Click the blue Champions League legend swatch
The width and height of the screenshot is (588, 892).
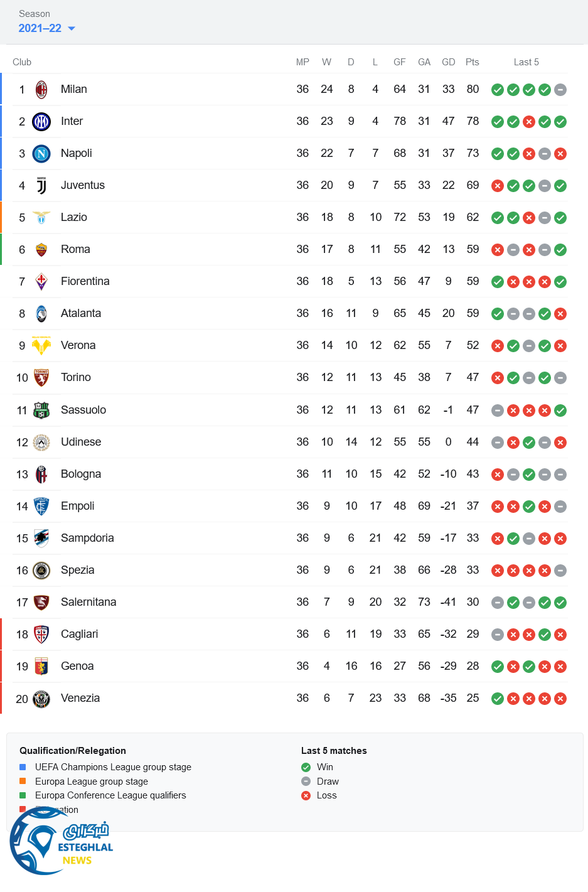[x=23, y=767]
